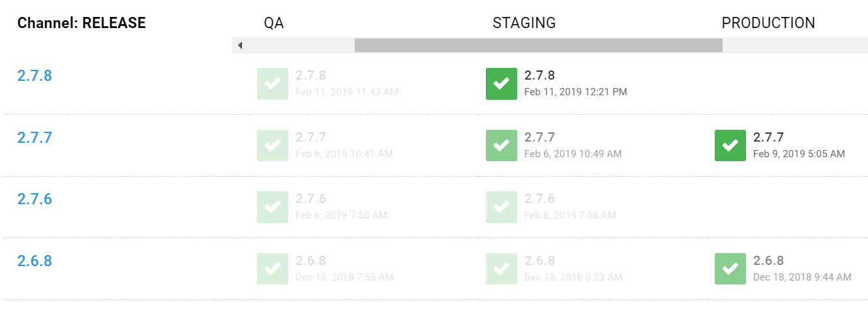Click the 2.7.6 Staging success checkmark icon
The width and height of the screenshot is (868, 319).
(501, 207)
